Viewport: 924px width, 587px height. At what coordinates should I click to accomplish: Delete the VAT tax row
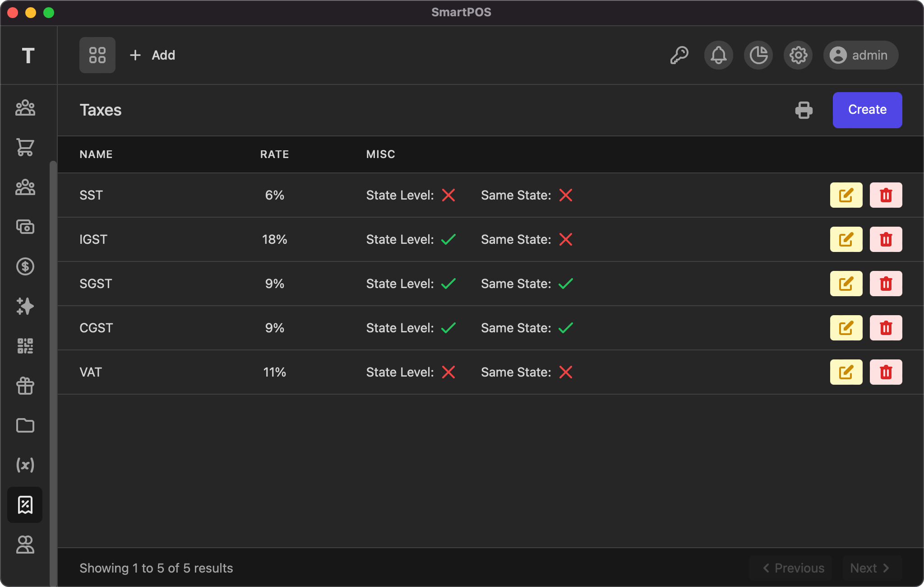886,372
